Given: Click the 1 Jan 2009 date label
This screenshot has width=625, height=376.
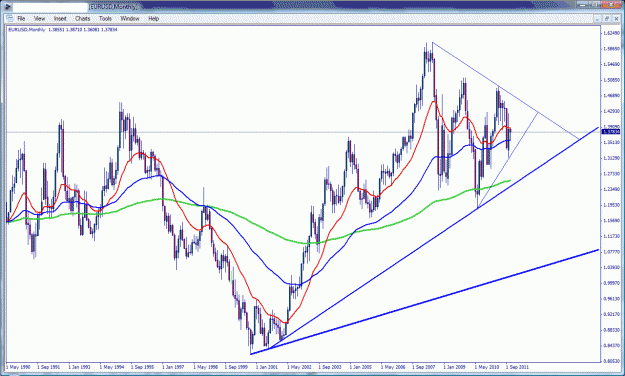Looking at the screenshot, I should pos(454,366).
